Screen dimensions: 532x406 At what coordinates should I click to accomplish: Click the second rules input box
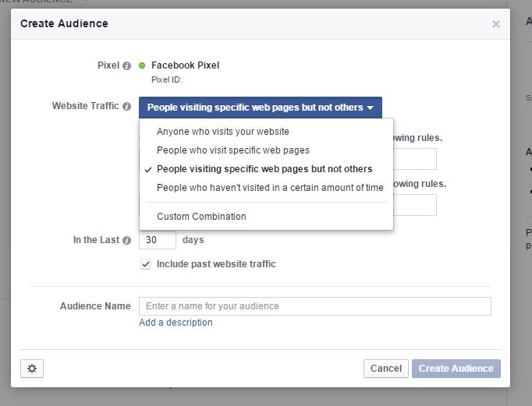click(415, 205)
